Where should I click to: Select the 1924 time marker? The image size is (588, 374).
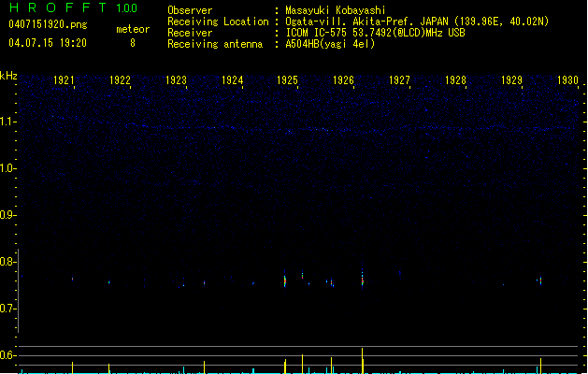pos(232,80)
